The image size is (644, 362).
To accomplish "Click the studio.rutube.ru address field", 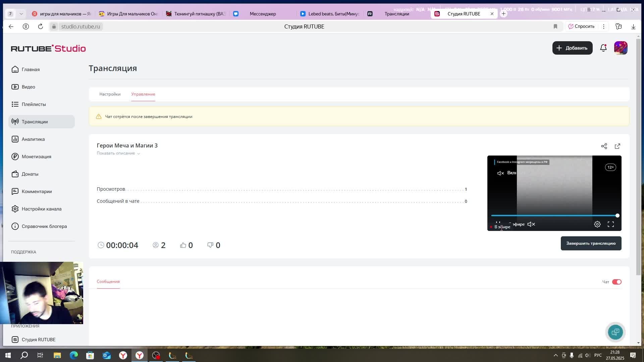I will (80, 26).
